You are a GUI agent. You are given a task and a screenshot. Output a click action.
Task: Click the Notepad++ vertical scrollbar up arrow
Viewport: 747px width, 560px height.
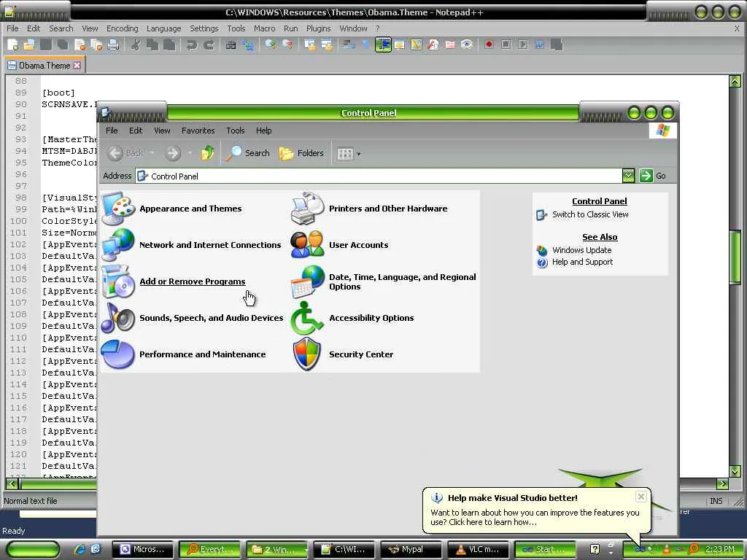pos(735,82)
